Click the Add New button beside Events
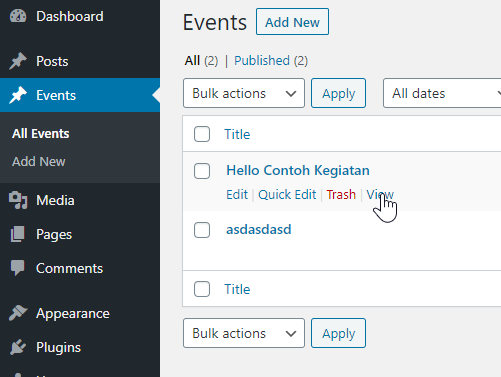501x377 pixels. coord(292,22)
